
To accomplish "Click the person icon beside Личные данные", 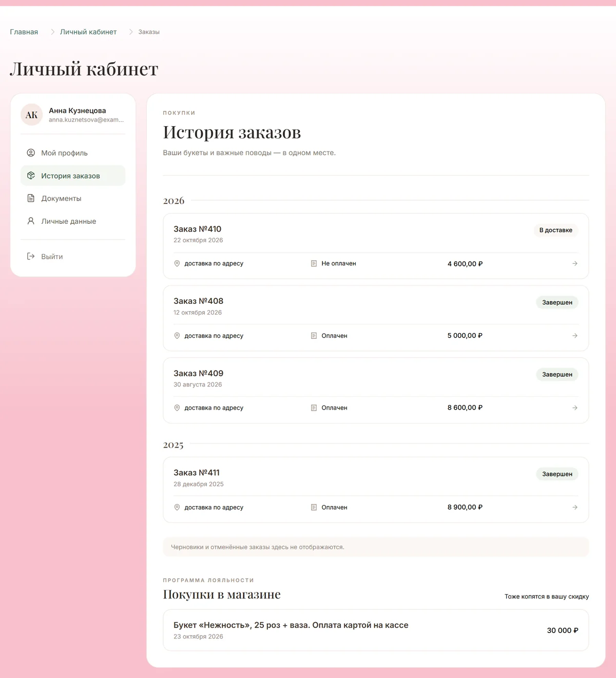I will pos(31,221).
